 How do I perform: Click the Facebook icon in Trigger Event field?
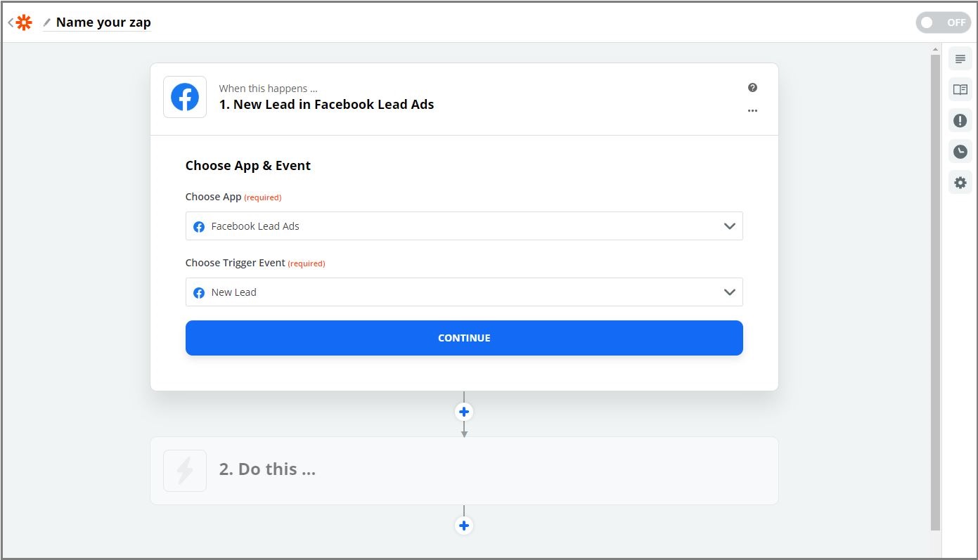click(x=199, y=293)
